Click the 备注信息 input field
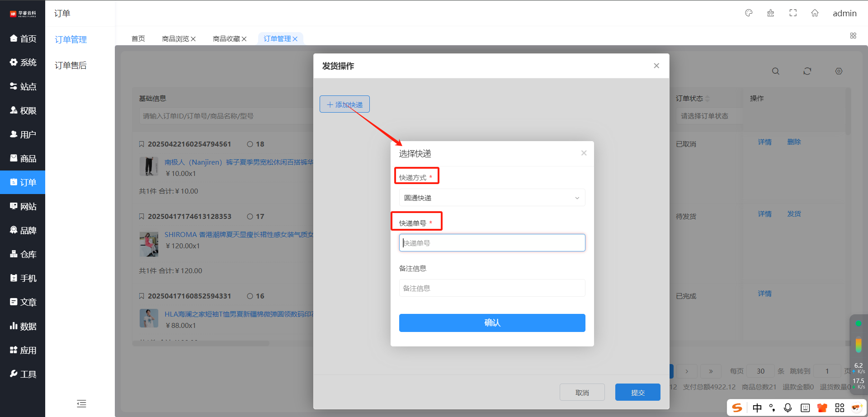Image resolution: width=868 pixels, height=417 pixels. point(492,288)
